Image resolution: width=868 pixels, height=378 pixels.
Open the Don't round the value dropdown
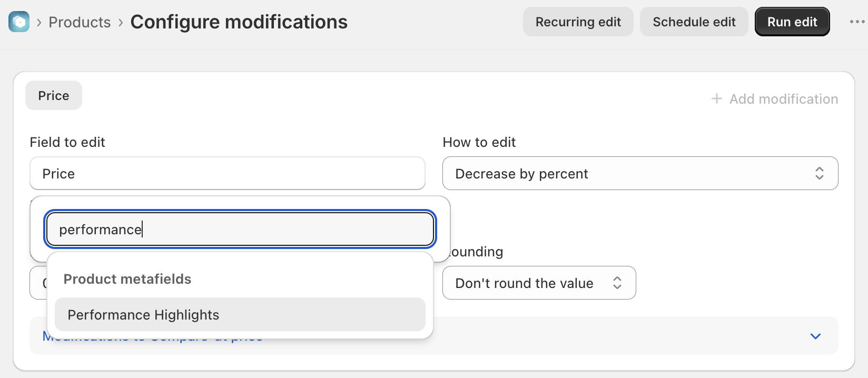[539, 283]
